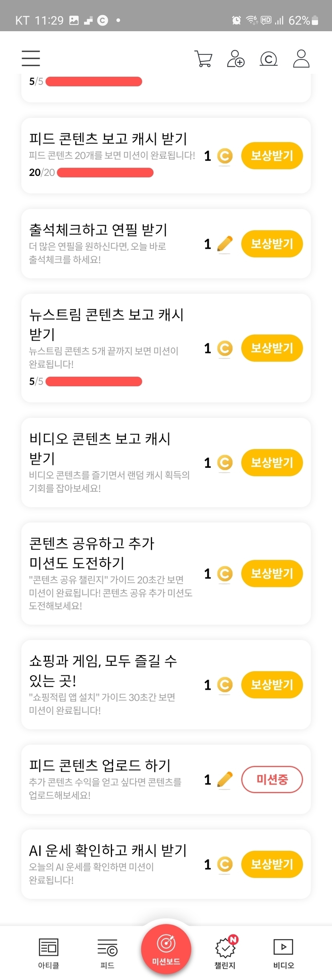Open the 챌린지 tab
This screenshot has width=332, height=980.
(x=225, y=954)
